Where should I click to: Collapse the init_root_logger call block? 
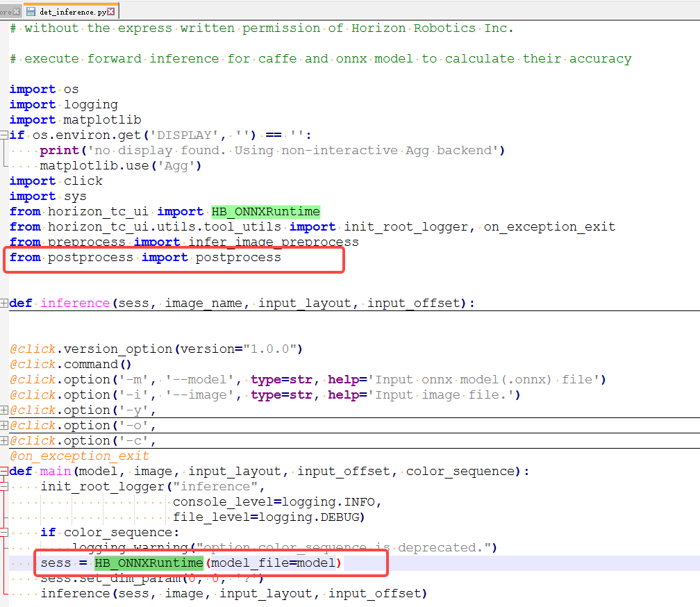pyautogui.click(x=4, y=487)
